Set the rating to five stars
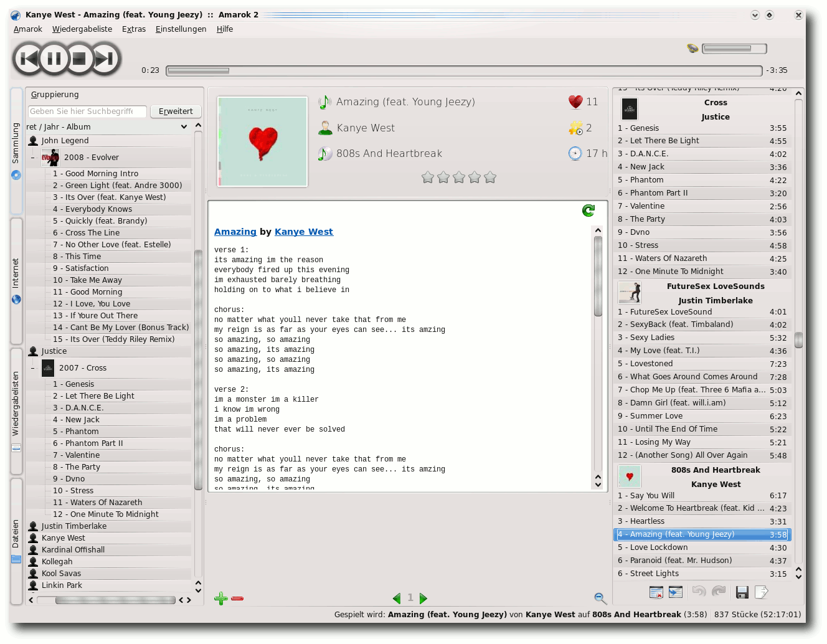Screen dimensions: 827x644 click(x=490, y=178)
